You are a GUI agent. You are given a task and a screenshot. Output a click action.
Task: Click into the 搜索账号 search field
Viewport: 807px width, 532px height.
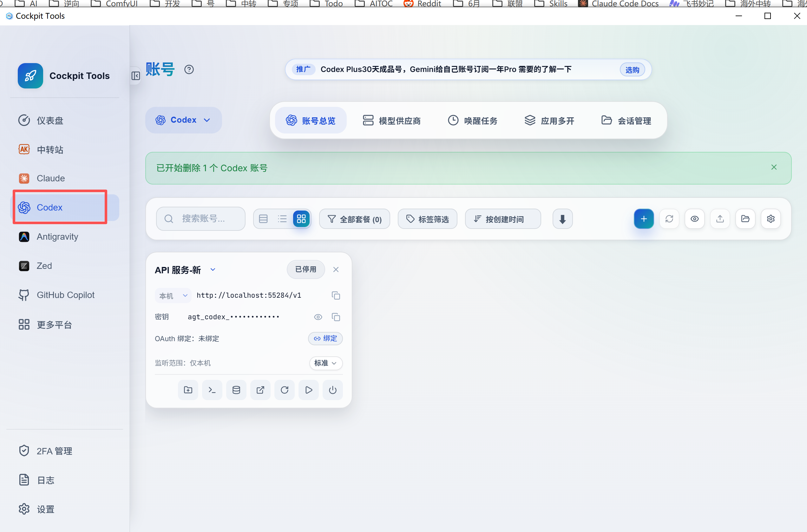tap(201, 219)
